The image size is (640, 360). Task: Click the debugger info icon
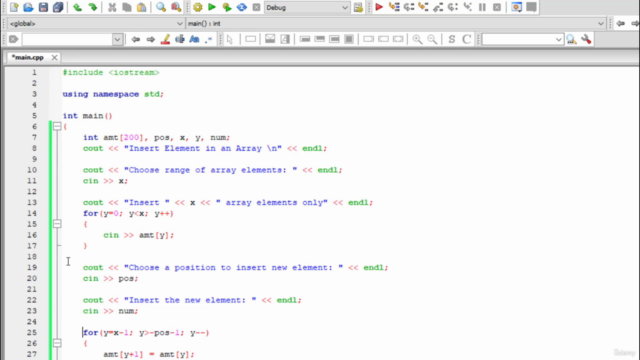pyautogui.click(x=531, y=7)
